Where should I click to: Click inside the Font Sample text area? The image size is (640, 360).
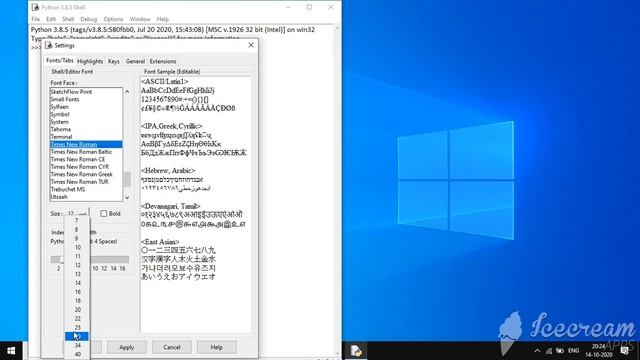click(x=196, y=204)
